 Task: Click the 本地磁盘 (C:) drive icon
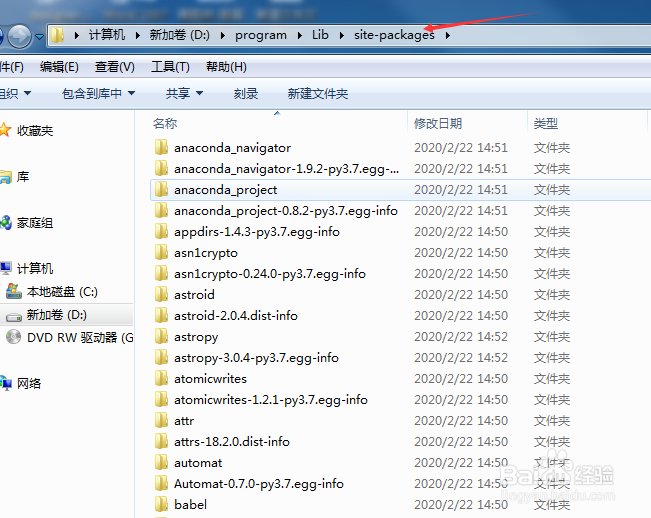(x=14, y=291)
